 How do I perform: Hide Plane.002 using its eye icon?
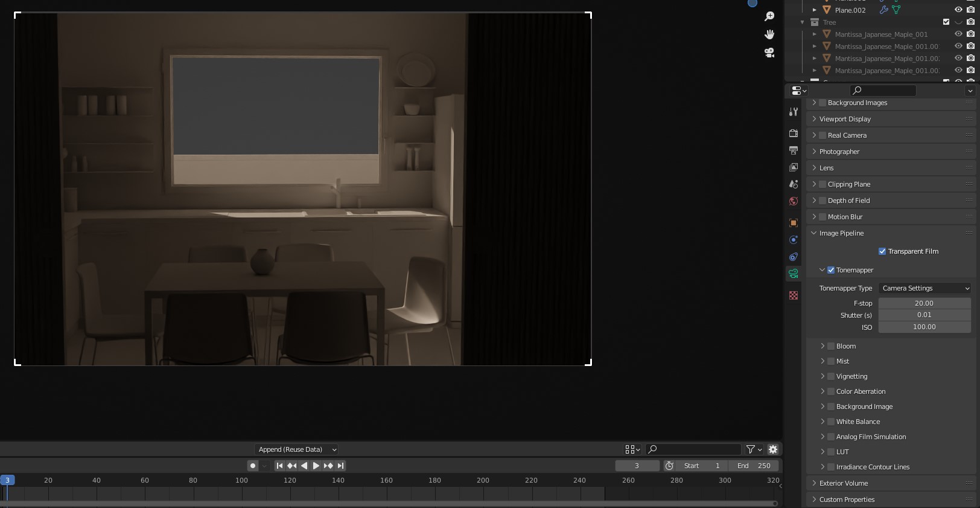[x=958, y=10]
